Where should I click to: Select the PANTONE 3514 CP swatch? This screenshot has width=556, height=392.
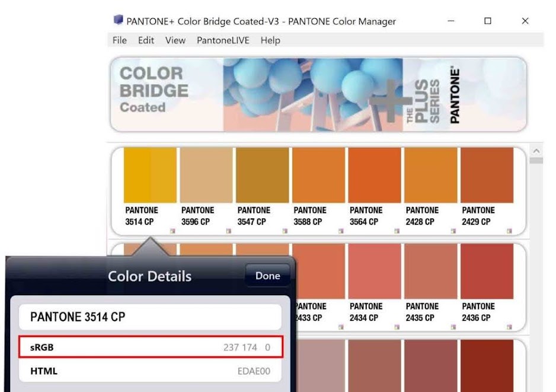(x=150, y=176)
